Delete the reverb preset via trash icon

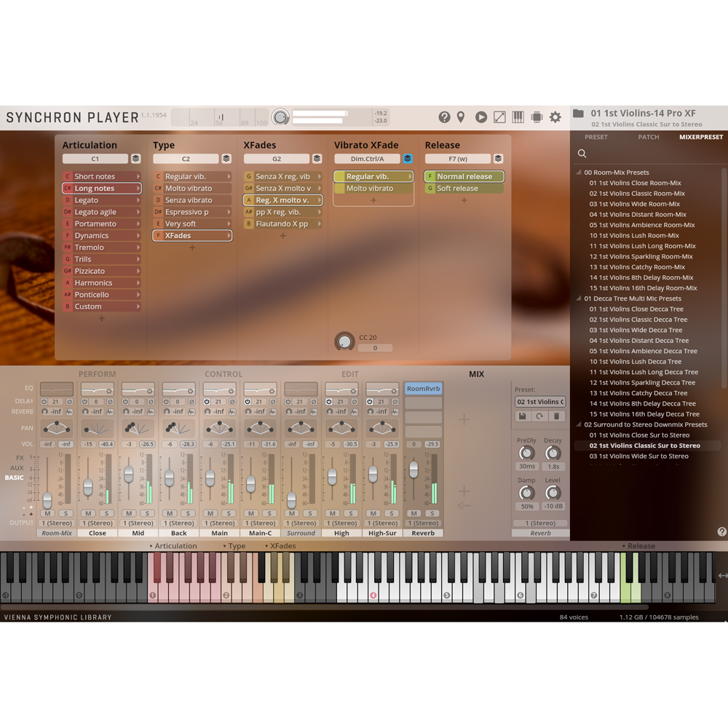[x=557, y=416]
